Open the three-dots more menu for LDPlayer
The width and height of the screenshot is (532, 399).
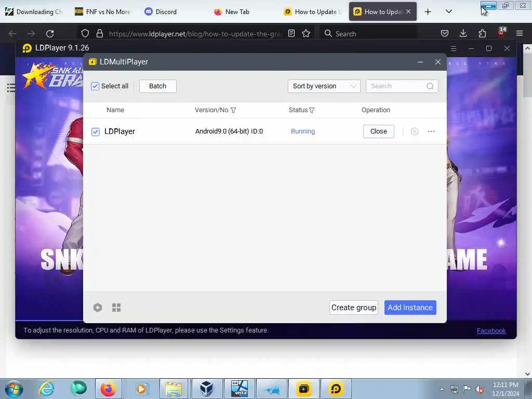[431, 131]
